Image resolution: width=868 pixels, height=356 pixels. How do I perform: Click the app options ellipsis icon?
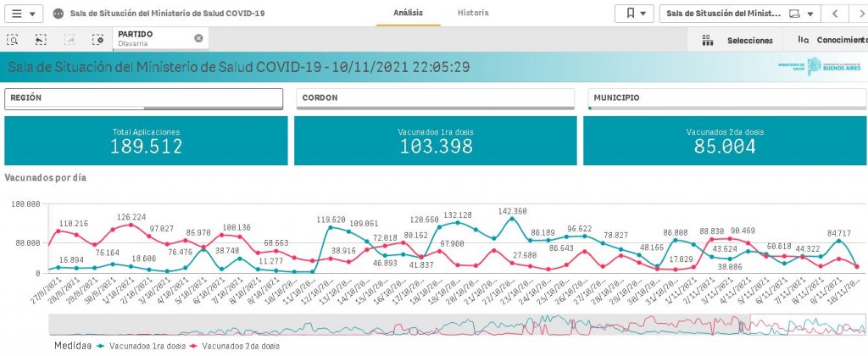pos(58,14)
